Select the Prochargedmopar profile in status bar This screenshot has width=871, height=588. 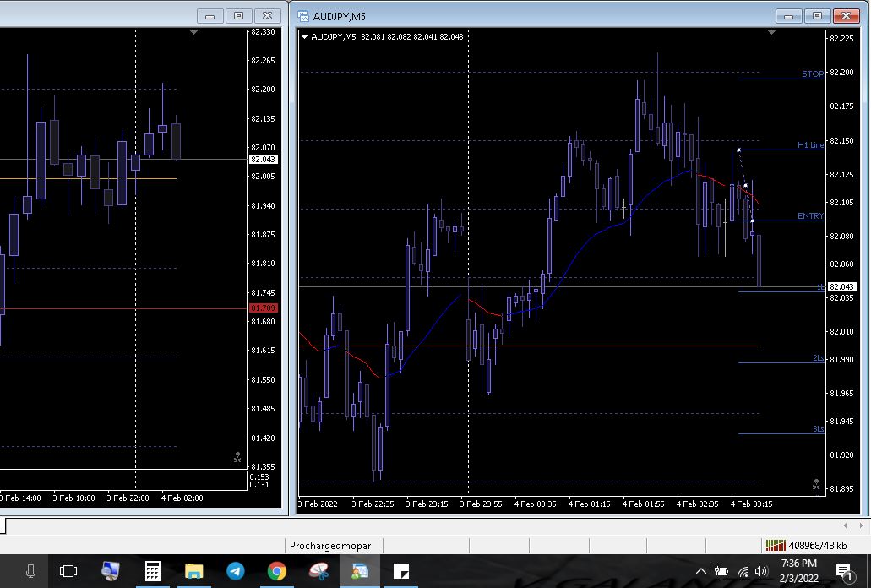coord(330,546)
